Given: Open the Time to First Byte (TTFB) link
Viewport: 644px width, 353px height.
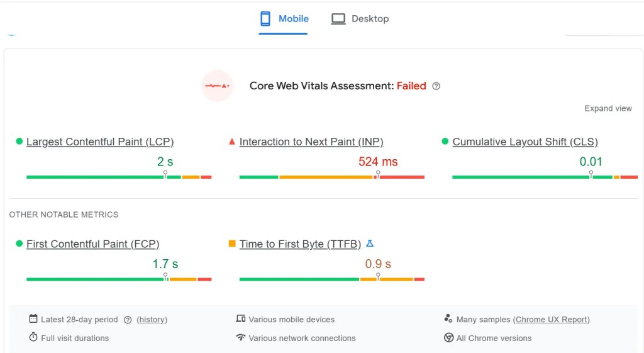Looking at the screenshot, I should point(300,244).
